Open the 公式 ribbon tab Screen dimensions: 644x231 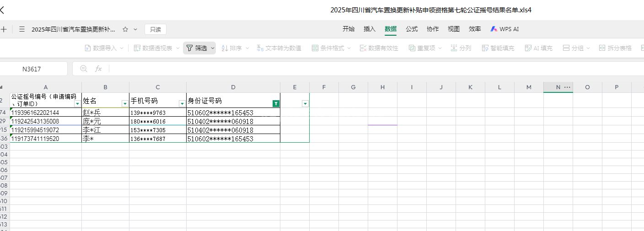pyautogui.click(x=412, y=29)
